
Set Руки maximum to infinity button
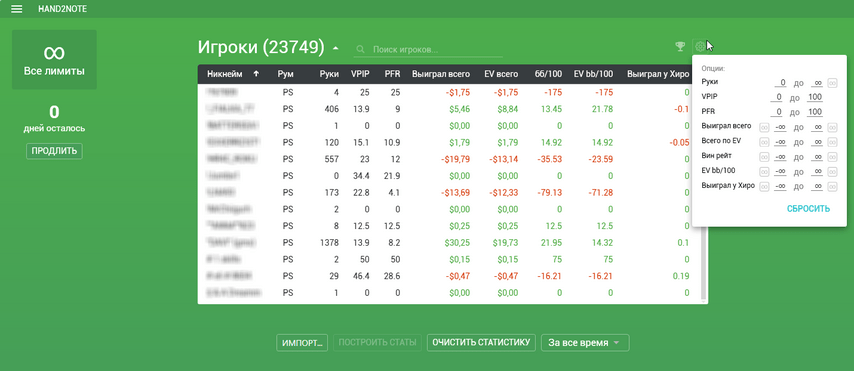(x=832, y=83)
